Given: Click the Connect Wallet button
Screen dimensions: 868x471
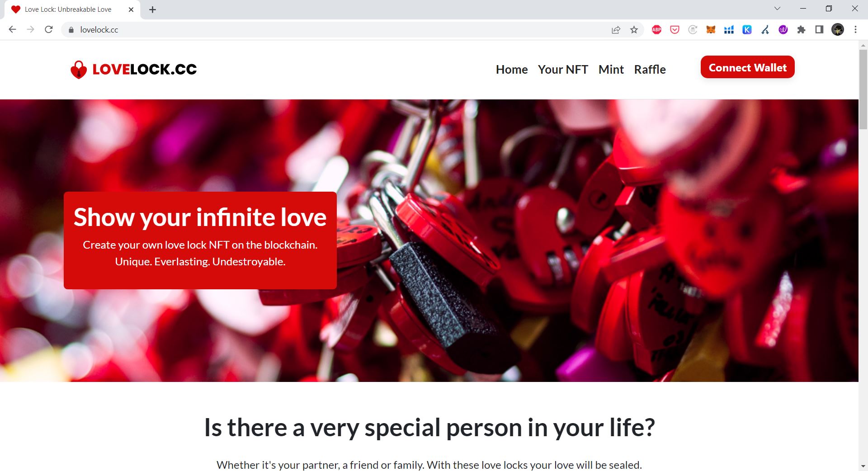Looking at the screenshot, I should [747, 67].
